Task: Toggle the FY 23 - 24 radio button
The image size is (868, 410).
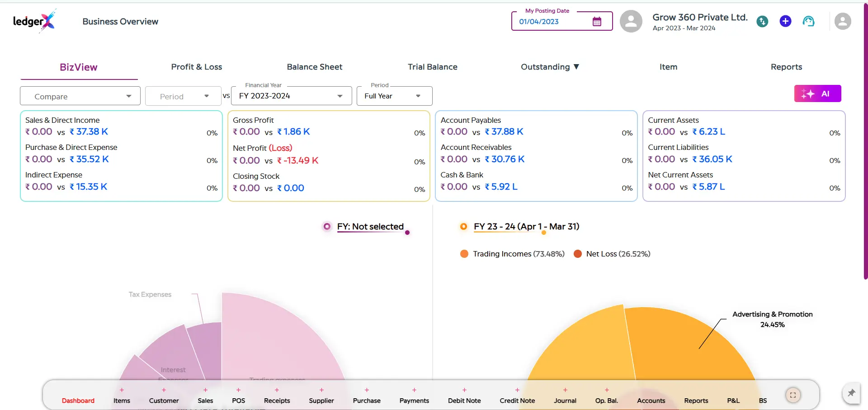Action: (x=463, y=227)
